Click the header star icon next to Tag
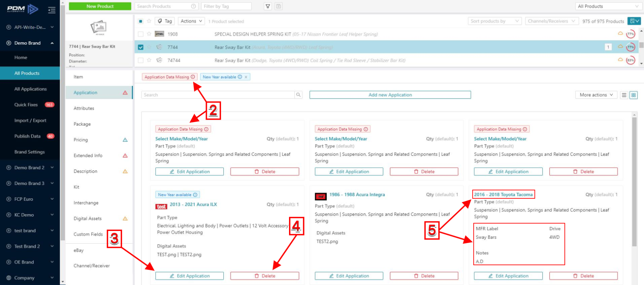The image size is (644, 285). click(149, 21)
